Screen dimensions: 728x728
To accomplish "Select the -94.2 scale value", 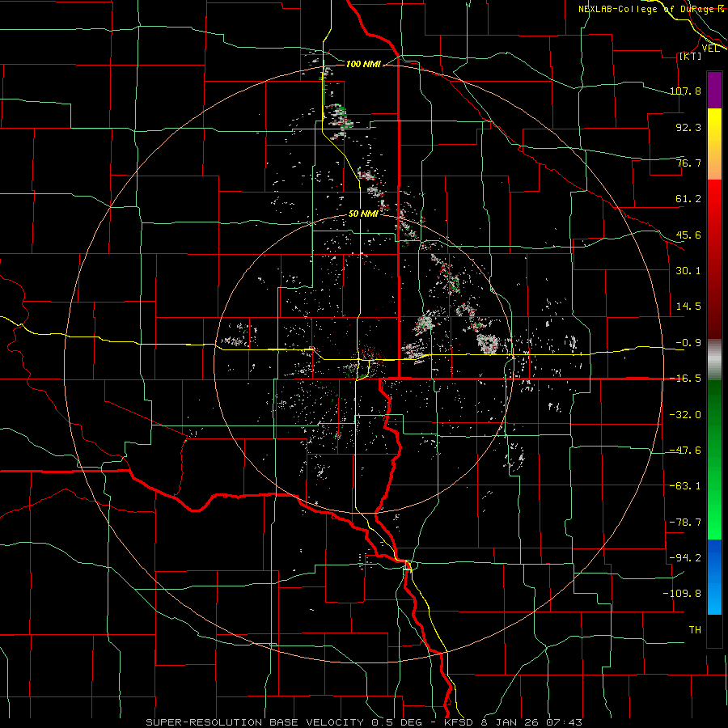I will coord(685,557).
